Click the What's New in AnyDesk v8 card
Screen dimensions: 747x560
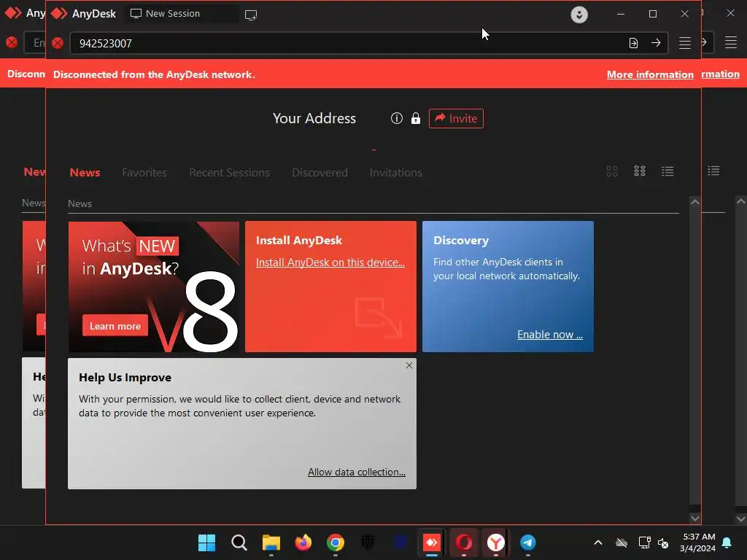pos(153,287)
